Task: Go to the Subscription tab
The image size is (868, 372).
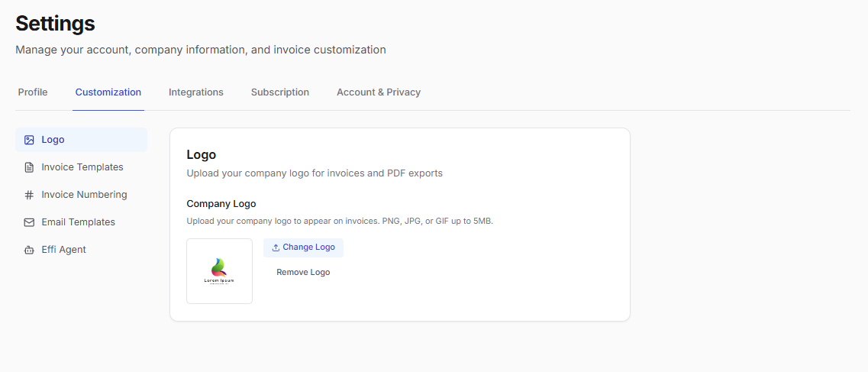Action: 280,92
